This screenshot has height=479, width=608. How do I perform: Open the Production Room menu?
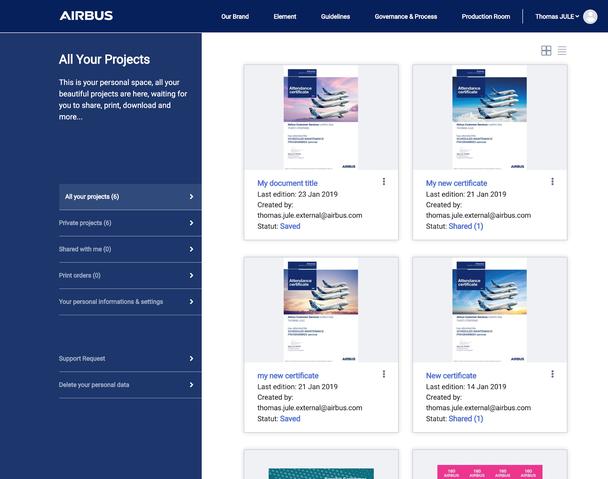point(486,17)
